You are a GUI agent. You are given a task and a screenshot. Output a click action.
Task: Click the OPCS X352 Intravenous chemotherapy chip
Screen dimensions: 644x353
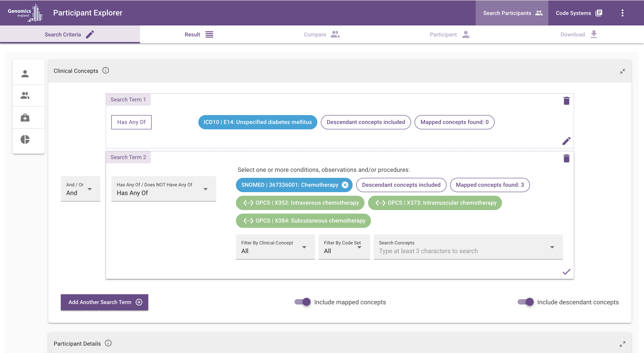click(x=300, y=203)
